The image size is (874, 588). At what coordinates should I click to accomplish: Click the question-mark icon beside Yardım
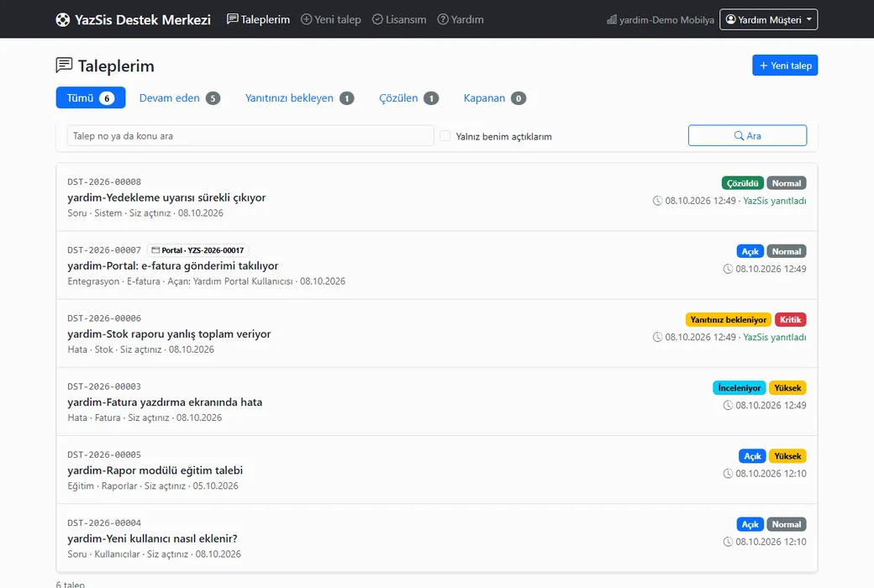pos(443,19)
